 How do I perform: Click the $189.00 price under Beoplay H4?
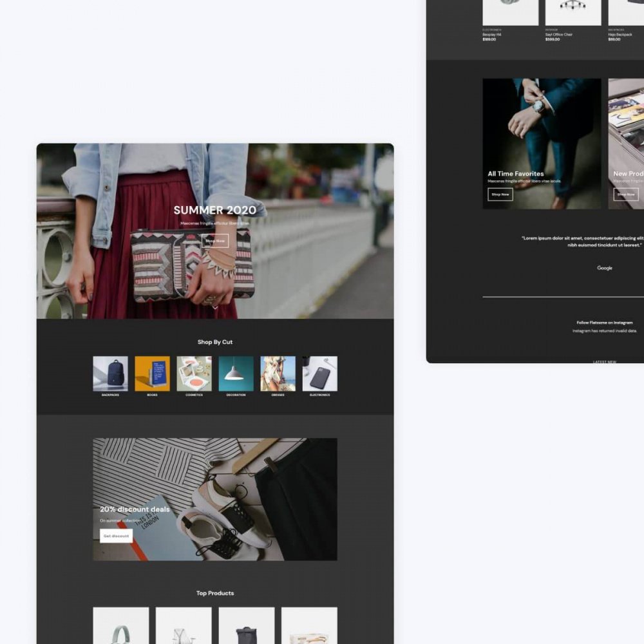coord(489,39)
